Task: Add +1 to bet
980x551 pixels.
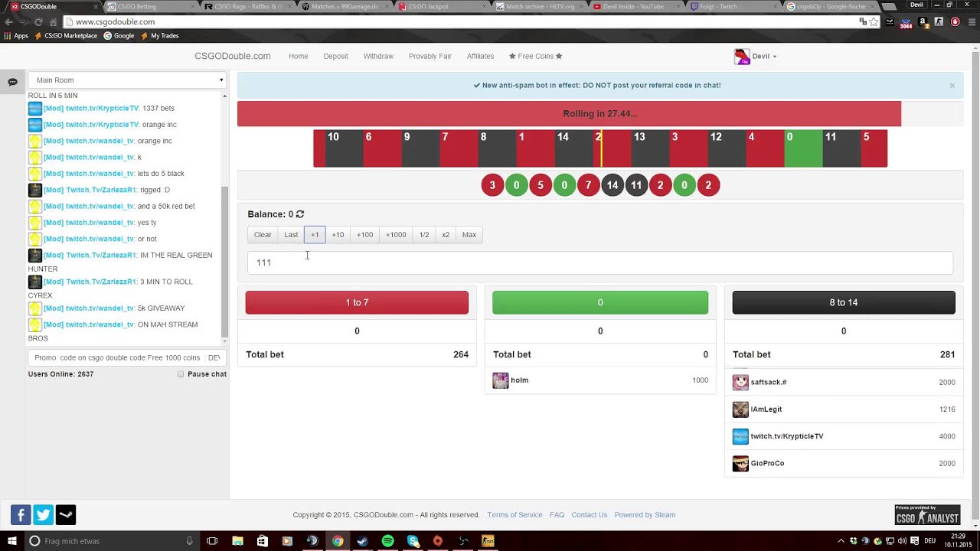Action: click(x=315, y=235)
